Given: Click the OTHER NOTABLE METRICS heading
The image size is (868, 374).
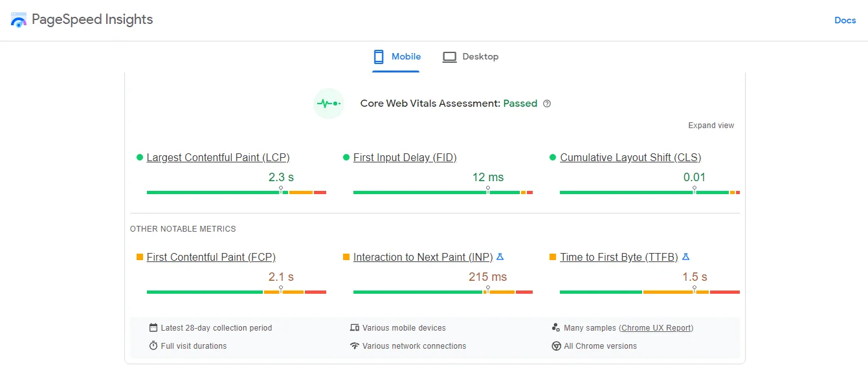Looking at the screenshot, I should [183, 229].
